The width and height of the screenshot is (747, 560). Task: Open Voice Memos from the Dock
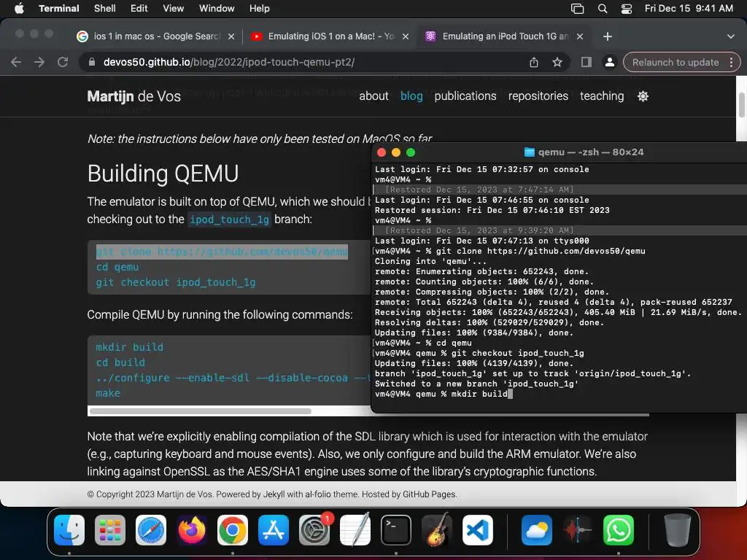tap(578, 530)
